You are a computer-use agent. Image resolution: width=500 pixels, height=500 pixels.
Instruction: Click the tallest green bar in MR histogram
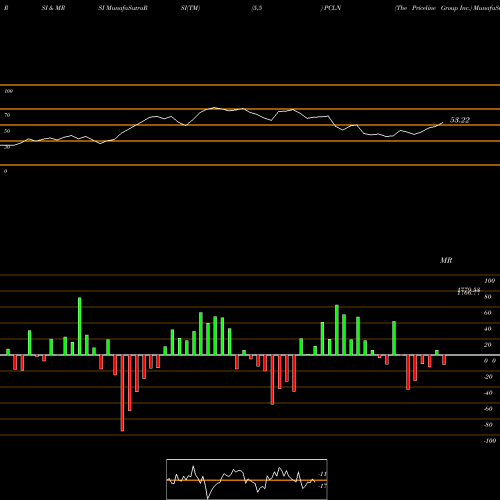(80, 326)
